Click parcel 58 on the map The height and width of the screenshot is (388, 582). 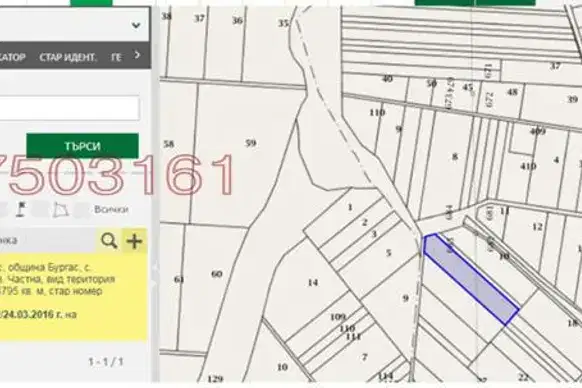tap(169, 143)
